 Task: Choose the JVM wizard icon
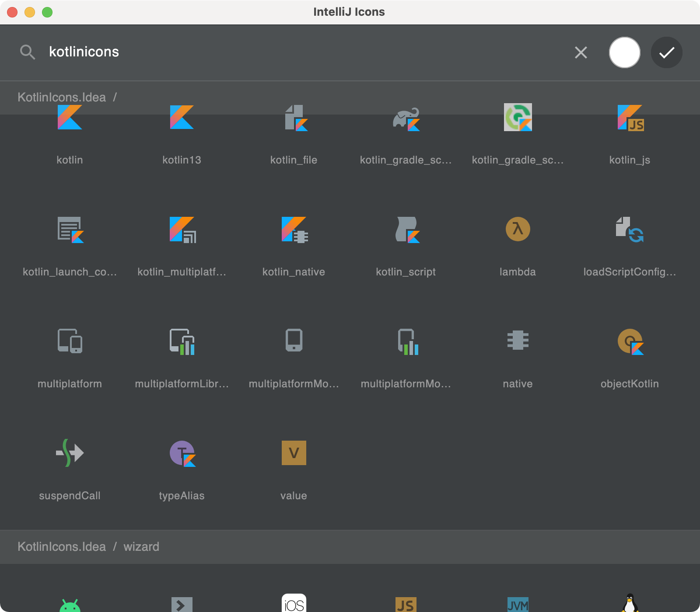[x=518, y=605]
